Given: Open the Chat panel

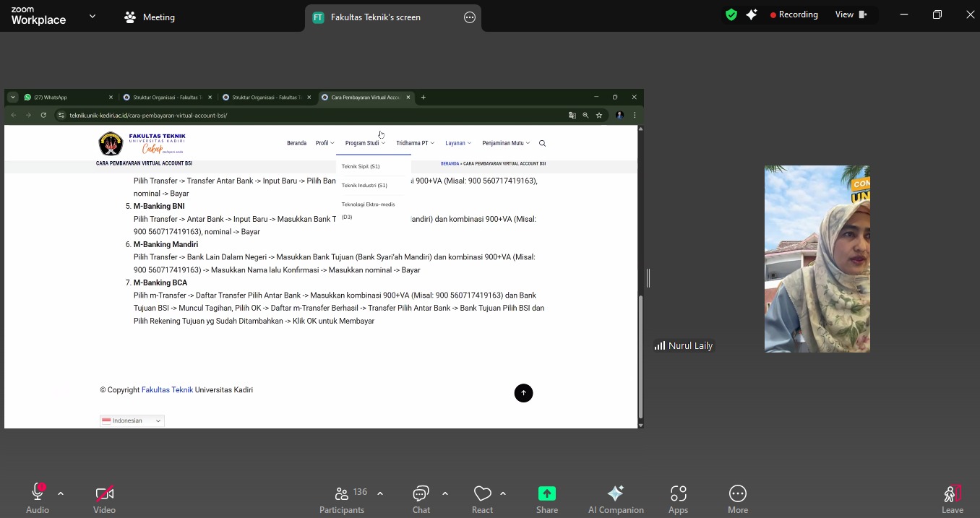Looking at the screenshot, I should (x=421, y=499).
